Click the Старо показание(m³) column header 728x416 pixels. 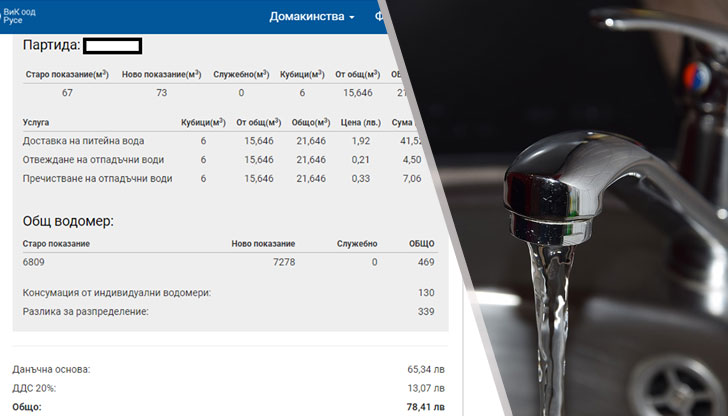point(66,75)
